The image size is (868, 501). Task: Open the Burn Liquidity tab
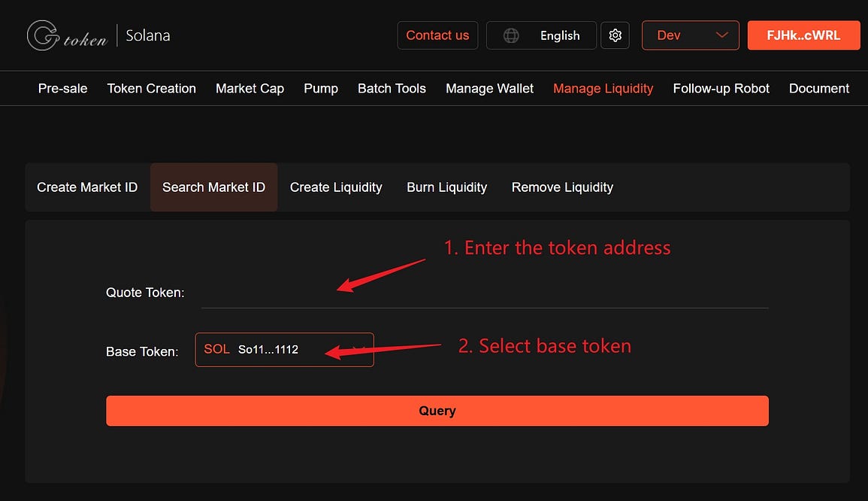tap(446, 187)
